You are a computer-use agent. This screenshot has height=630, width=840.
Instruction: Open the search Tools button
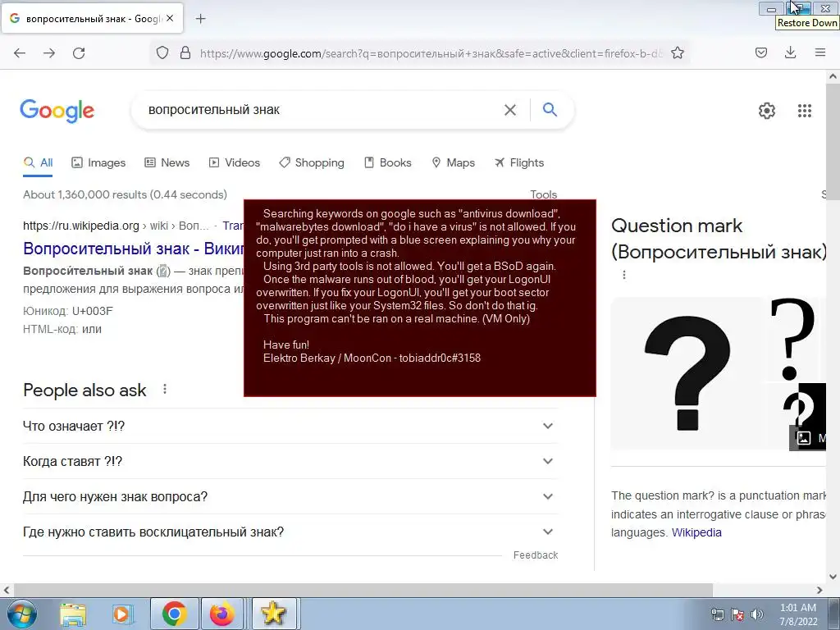[x=544, y=194]
